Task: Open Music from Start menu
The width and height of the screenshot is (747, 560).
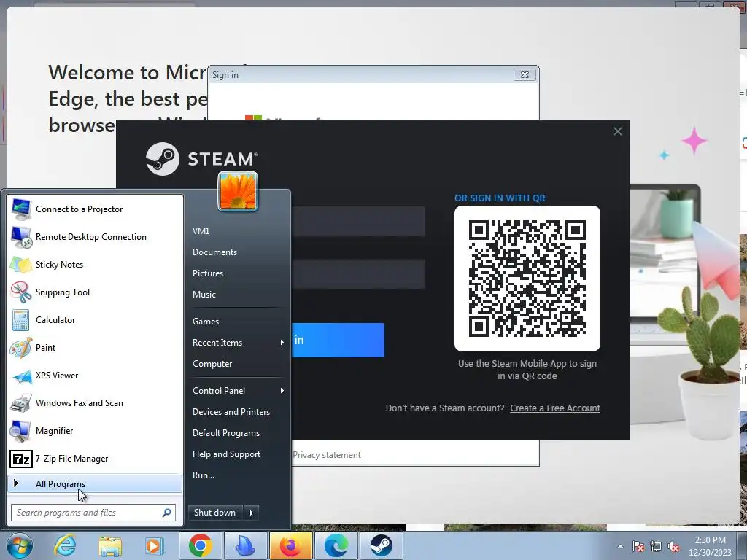Action: [x=204, y=295]
